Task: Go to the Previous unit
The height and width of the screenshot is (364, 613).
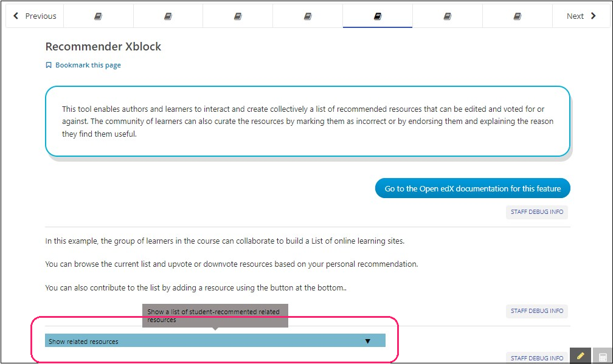Action: tap(35, 16)
